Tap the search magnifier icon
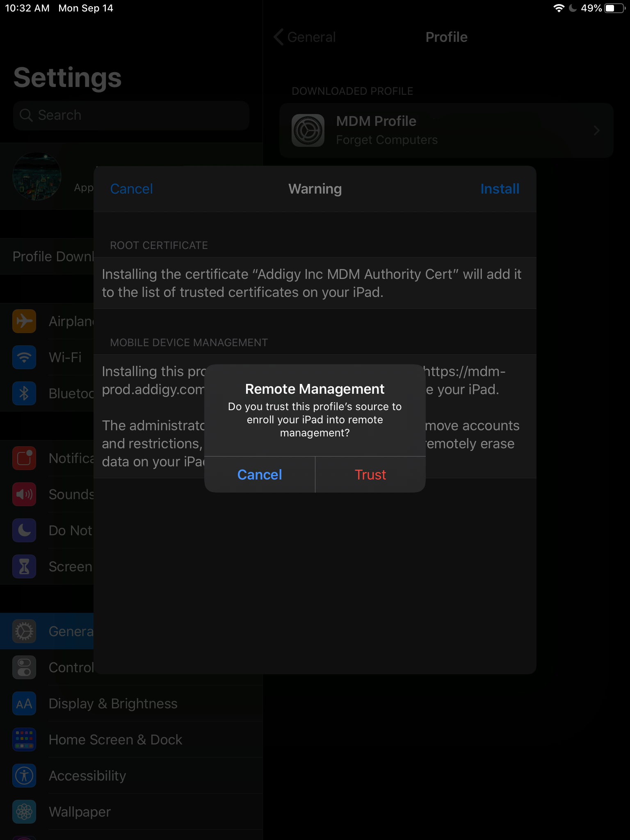 [x=26, y=115]
